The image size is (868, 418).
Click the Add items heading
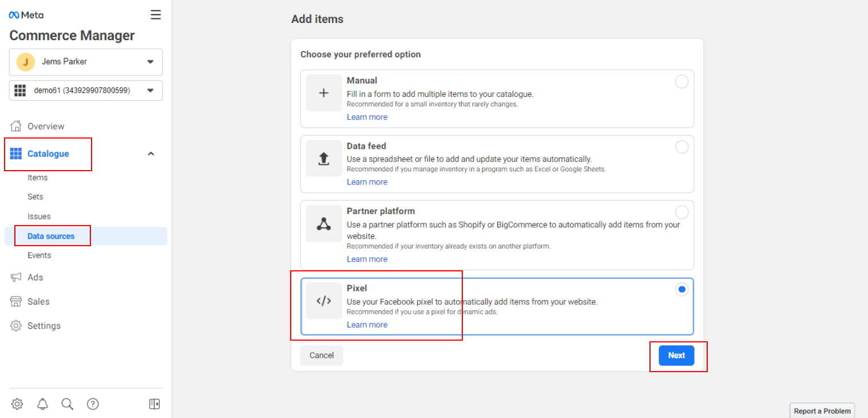tap(318, 19)
